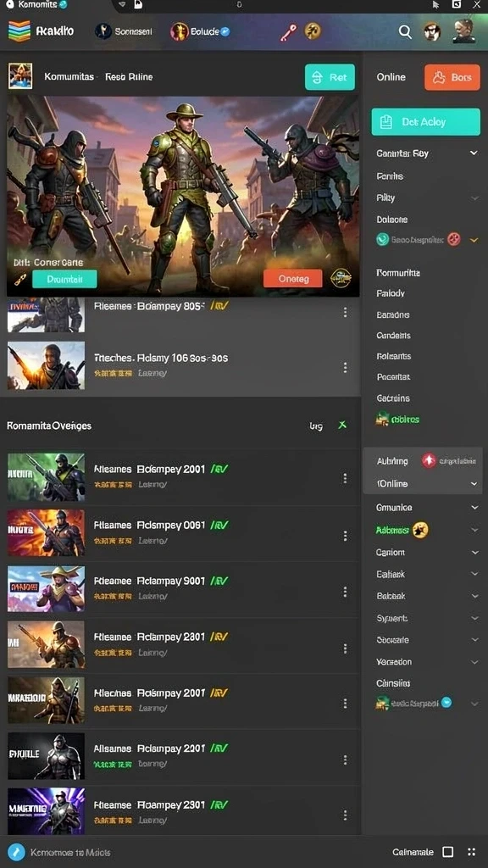Expand the Caranter Fisy section chevron
Screen dimensions: 488x868
pos(474,153)
